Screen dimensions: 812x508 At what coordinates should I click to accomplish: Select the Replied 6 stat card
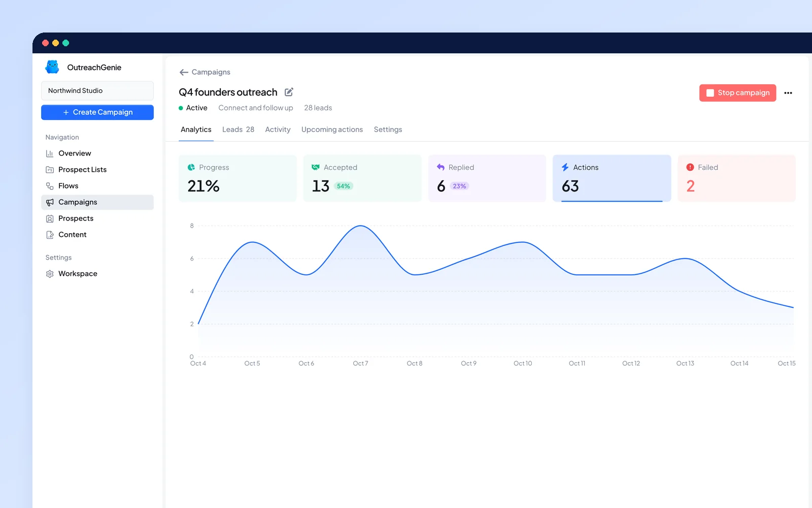487,178
